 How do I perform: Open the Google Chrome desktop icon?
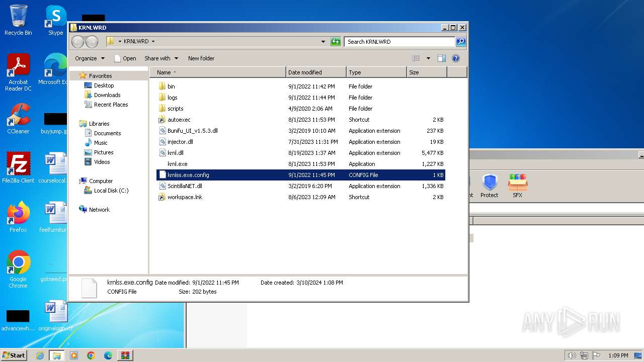(x=18, y=269)
